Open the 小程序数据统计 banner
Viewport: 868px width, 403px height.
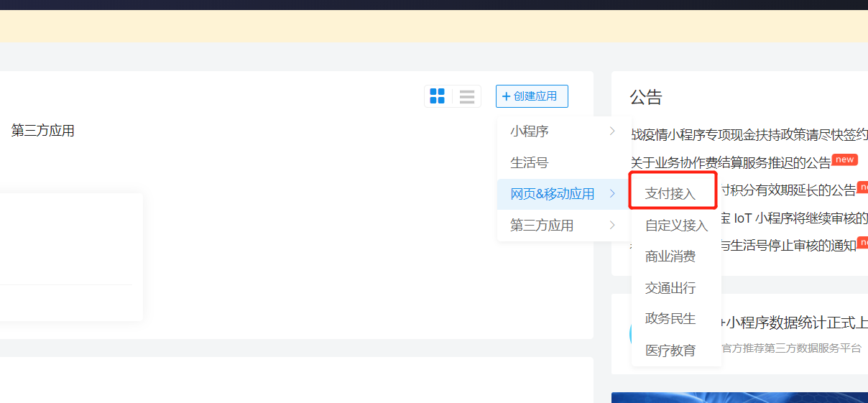tap(795, 323)
